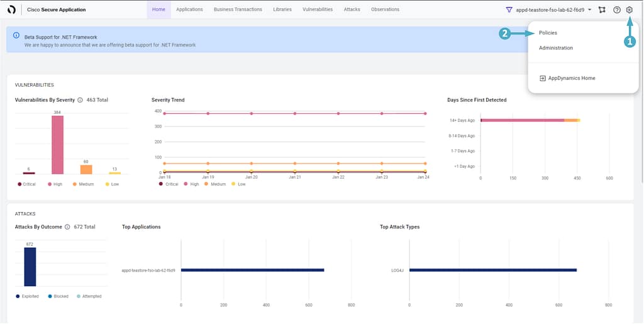This screenshot has height=324, width=644.
Task: Click info icon beside Attacks By Outcome
Action: pos(68,226)
